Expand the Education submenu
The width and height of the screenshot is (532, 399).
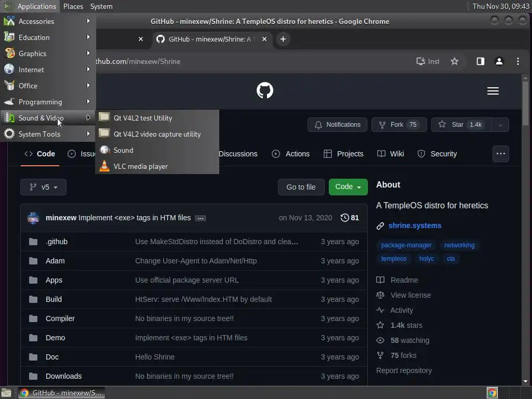click(x=47, y=37)
